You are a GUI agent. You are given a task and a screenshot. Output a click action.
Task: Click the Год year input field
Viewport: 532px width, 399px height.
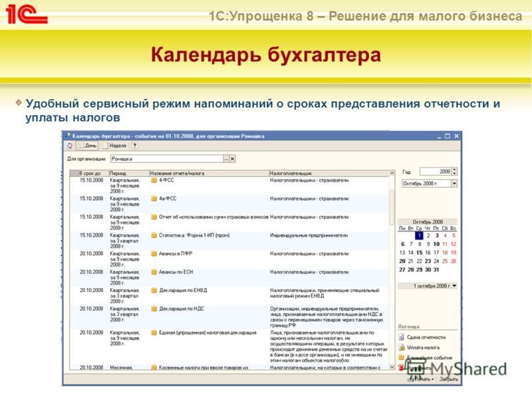coord(436,172)
